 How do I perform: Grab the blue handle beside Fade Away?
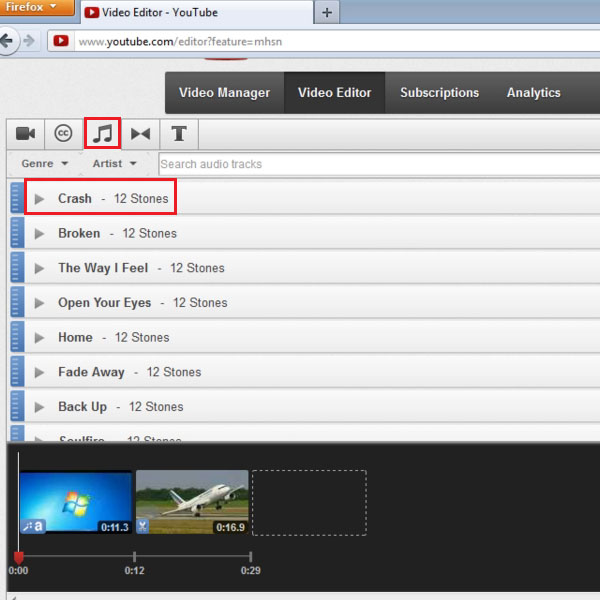pyautogui.click(x=17, y=371)
